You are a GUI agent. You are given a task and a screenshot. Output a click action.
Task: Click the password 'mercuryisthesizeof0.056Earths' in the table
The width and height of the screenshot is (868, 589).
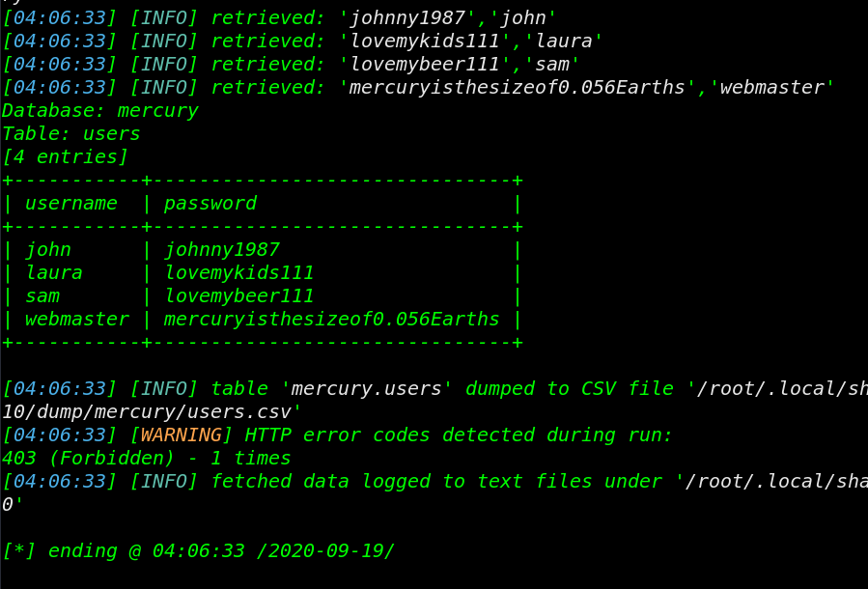click(331, 319)
